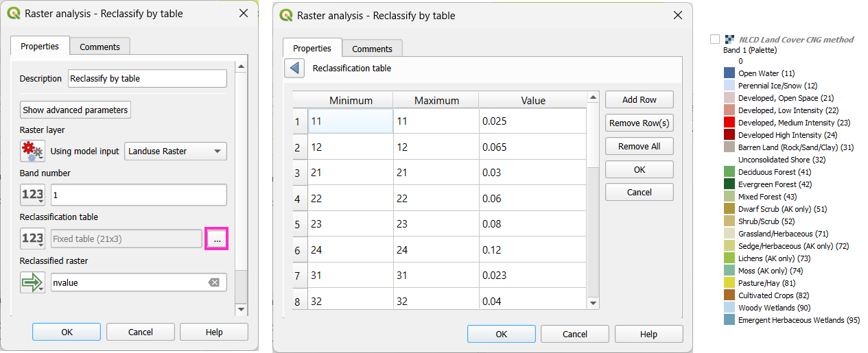Select the Cultivated Crops brown swatch
Image resolution: width=868 pixels, height=353 pixels.
coord(729,295)
